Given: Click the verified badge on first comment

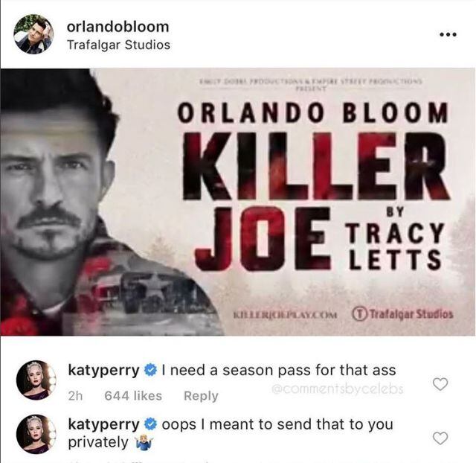Looking at the screenshot, I should click(x=150, y=371).
